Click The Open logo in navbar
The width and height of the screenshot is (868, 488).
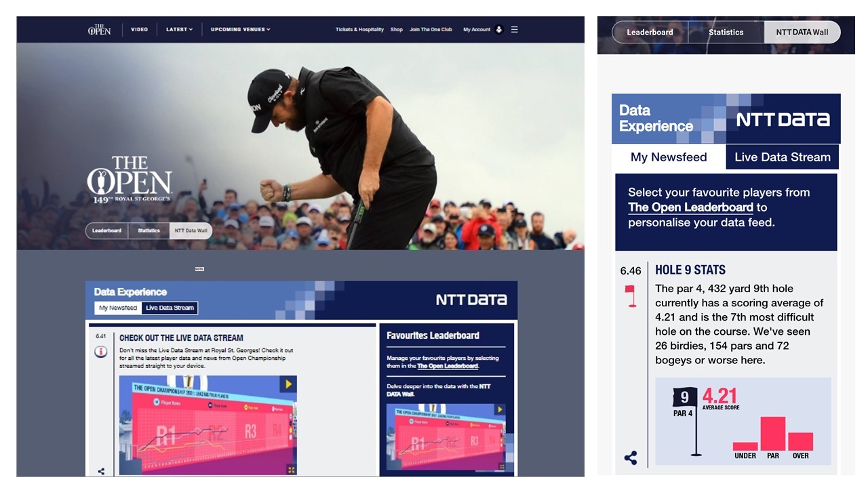tap(99, 30)
